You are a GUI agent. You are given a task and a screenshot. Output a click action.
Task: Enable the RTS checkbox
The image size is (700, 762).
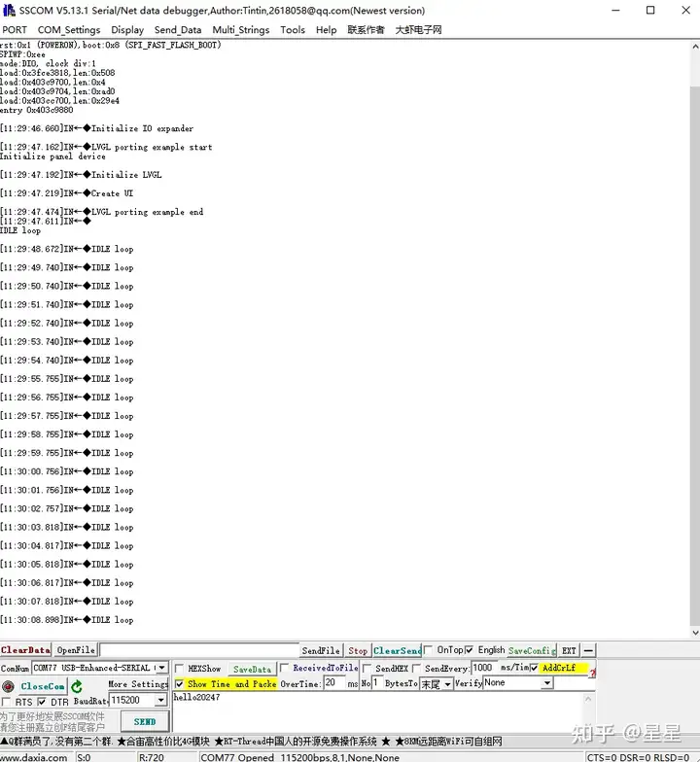6,702
